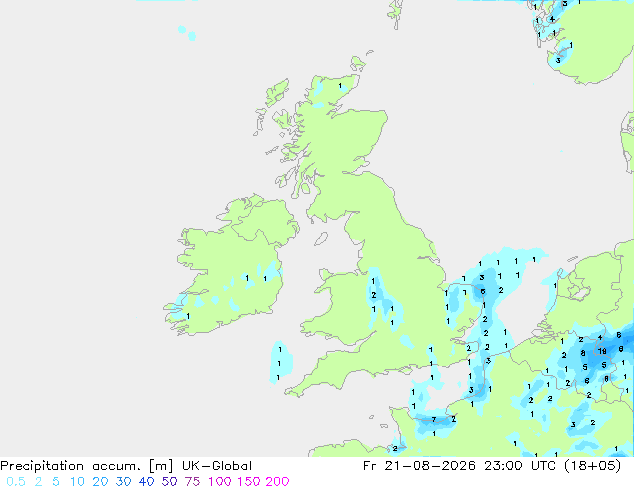Select the 10 legend value
The image size is (634, 490).
(x=77, y=482)
